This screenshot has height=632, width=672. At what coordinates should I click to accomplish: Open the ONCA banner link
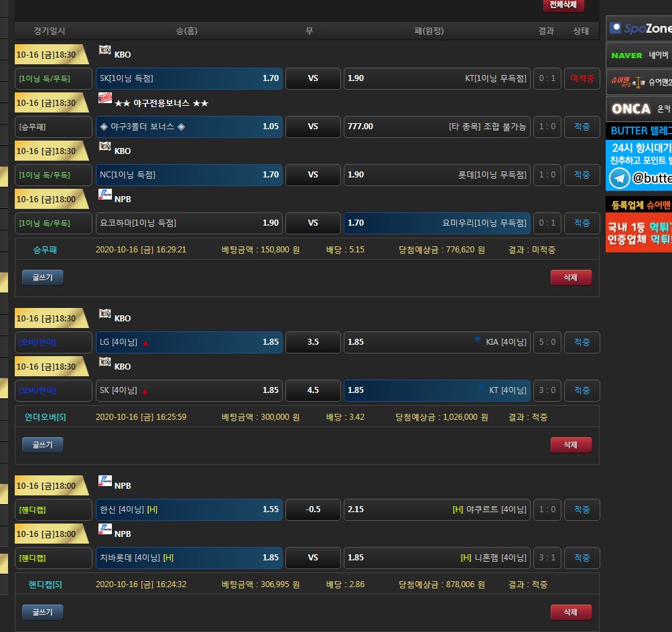(639, 108)
